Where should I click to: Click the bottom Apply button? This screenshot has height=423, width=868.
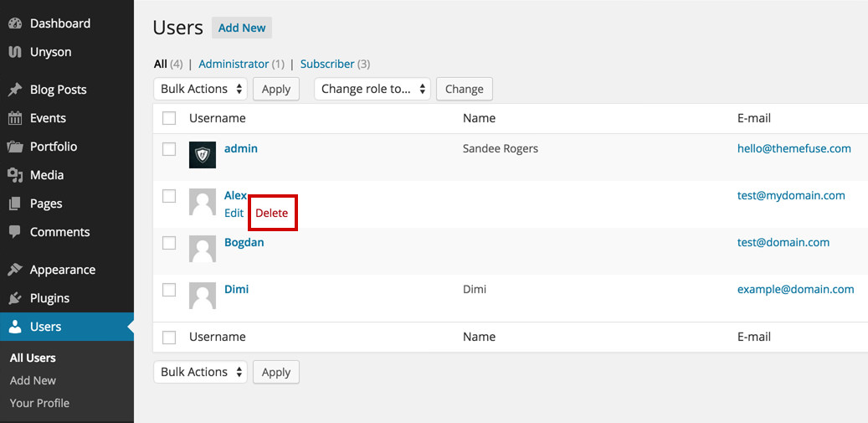(x=276, y=372)
